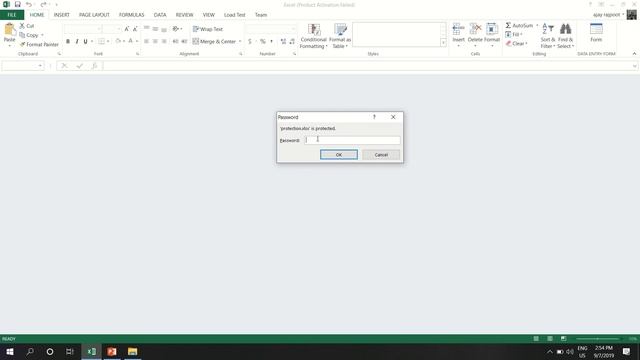The height and width of the screenshot is (360, 640).
Task: Toggle Italic formatting
Action: (x=77, y=41)
